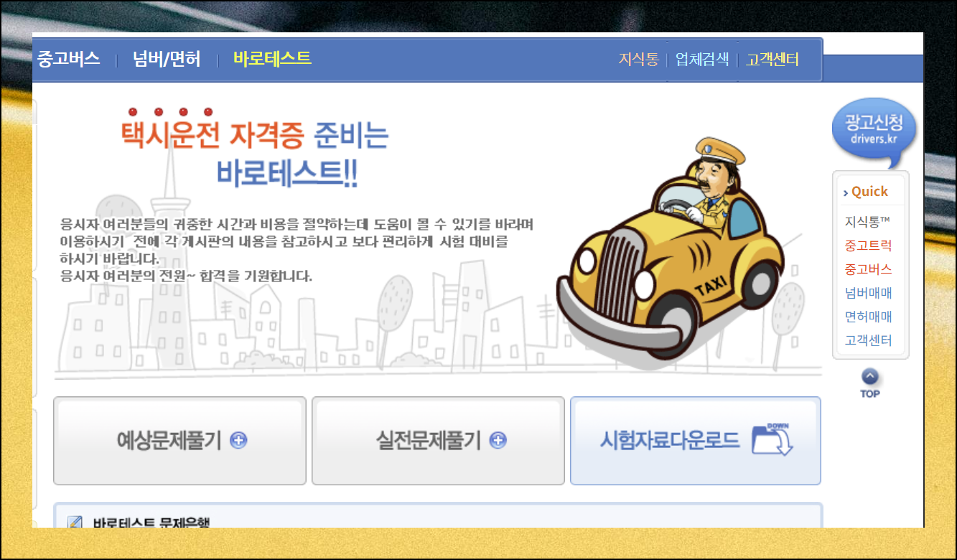Screen dimensions: 957x560
Task: Open the 중고버스 menu item
Action: [x=68, y=59]
